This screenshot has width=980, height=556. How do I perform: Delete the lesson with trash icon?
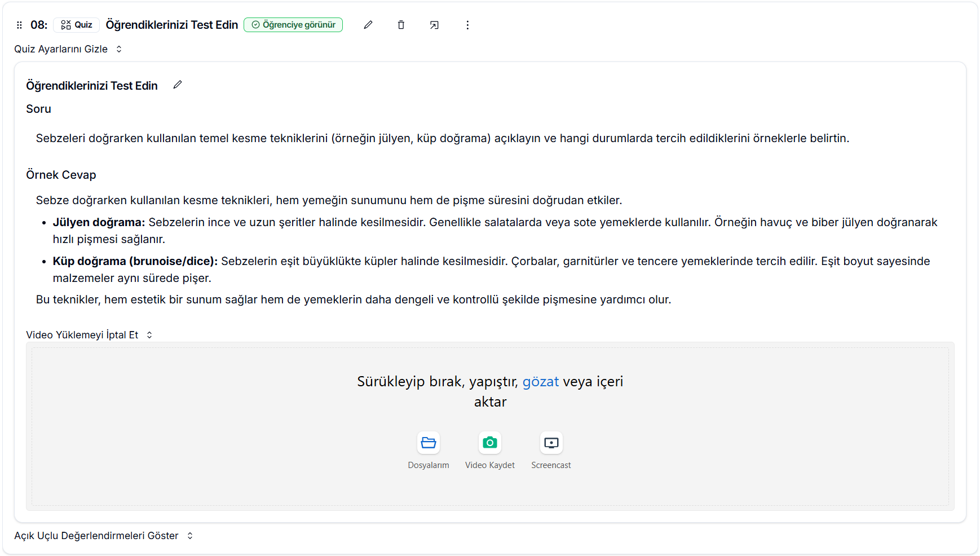[401, 25]
